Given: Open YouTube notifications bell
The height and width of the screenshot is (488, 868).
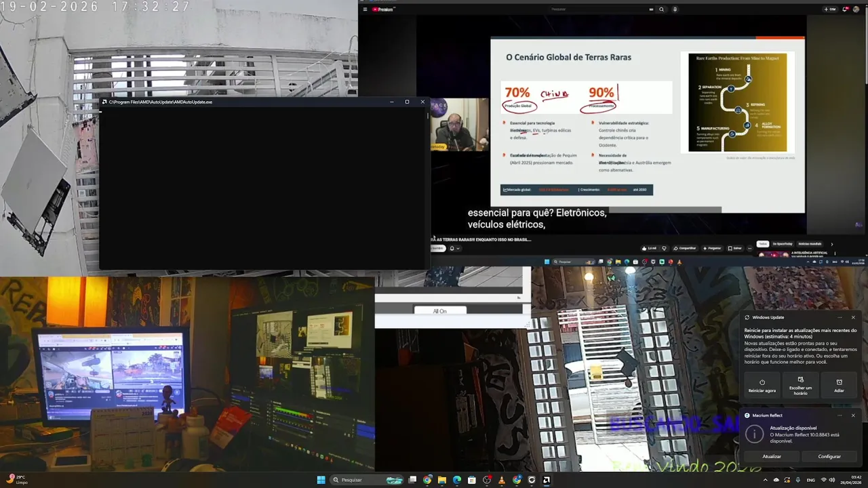Looking at the screenshot, I should pyautogui.click(x=846, y=9).
